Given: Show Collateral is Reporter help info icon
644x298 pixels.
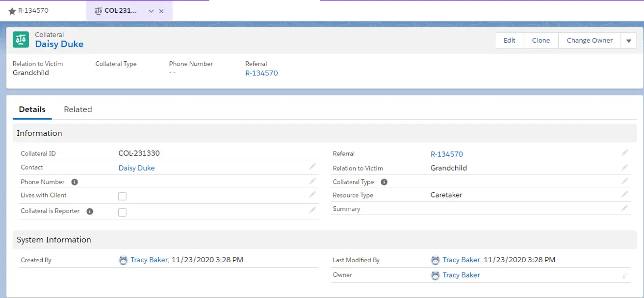Looking at the screenshot, I should [x=90, y=211].
